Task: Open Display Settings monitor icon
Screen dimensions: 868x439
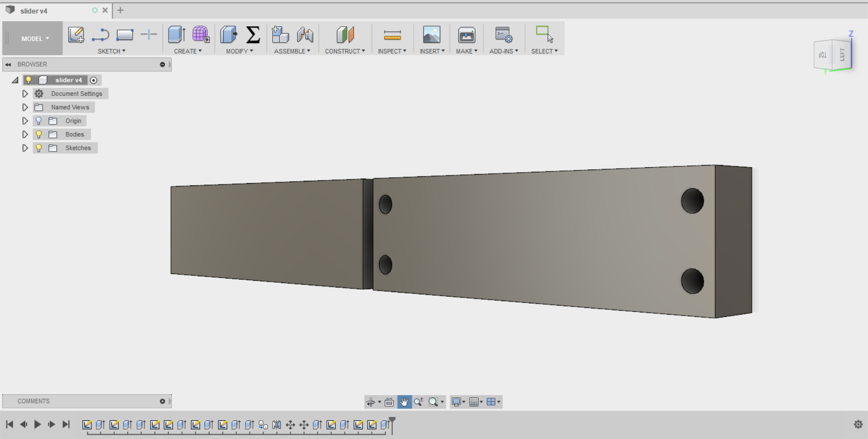Action: pyautogui.click(x=457, y=402)
